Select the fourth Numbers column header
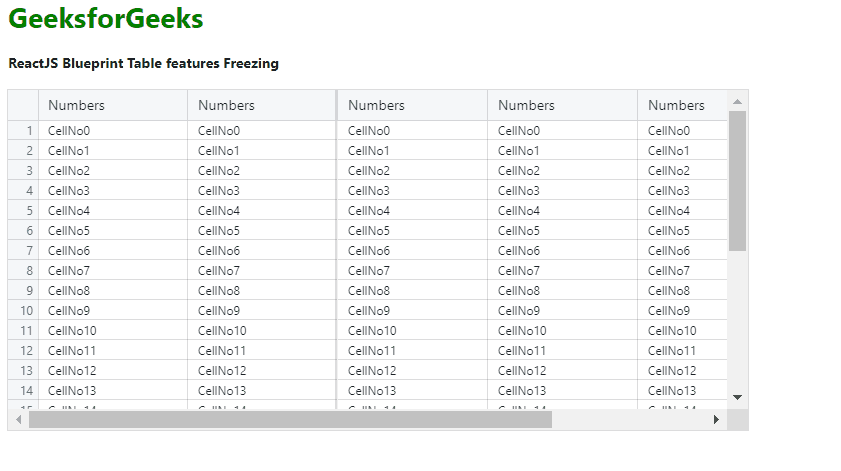Screen dimensions: 841x471 click(x=562, y=105)
